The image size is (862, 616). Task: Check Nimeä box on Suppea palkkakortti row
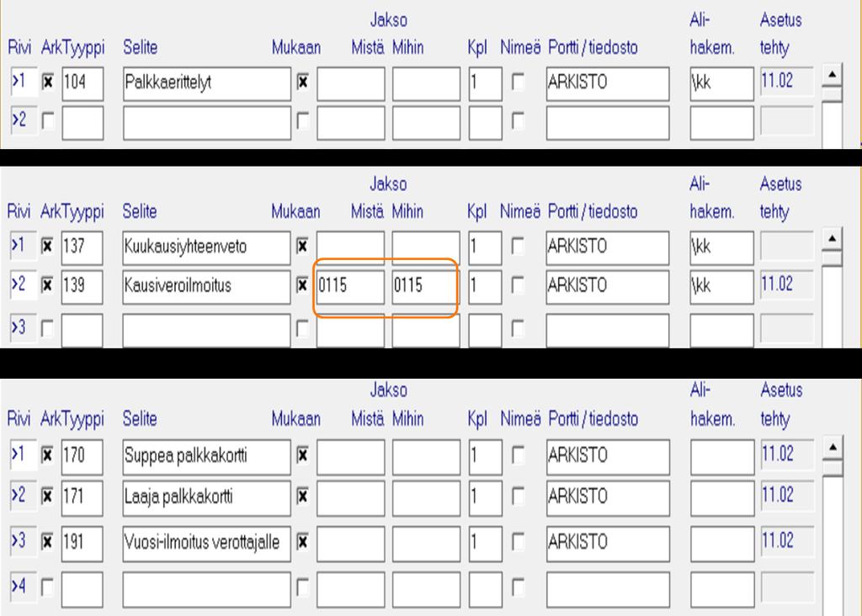click(x=518, y=456)
